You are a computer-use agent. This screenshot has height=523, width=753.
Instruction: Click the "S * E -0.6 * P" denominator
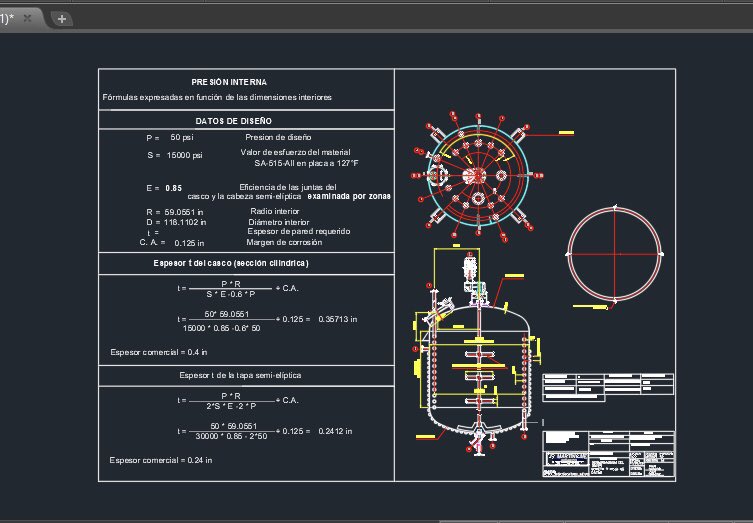pyautogui.click(x=231, y=294)
